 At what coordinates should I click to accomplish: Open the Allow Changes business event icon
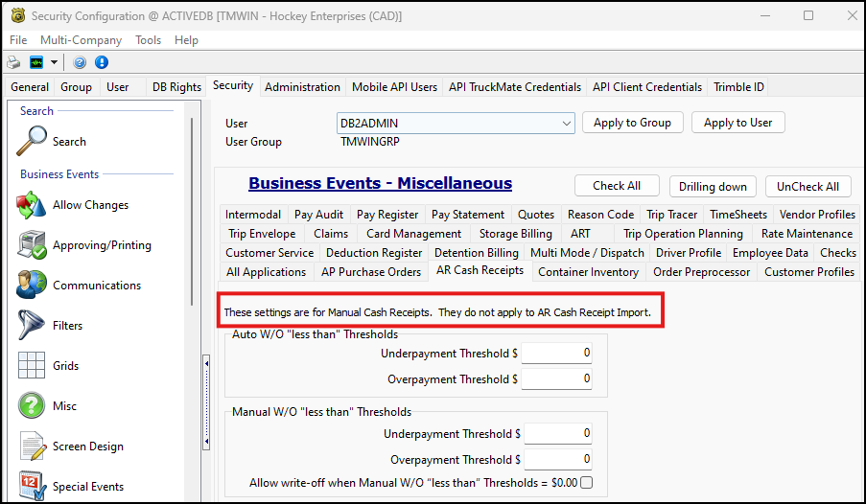pos(32,205)
